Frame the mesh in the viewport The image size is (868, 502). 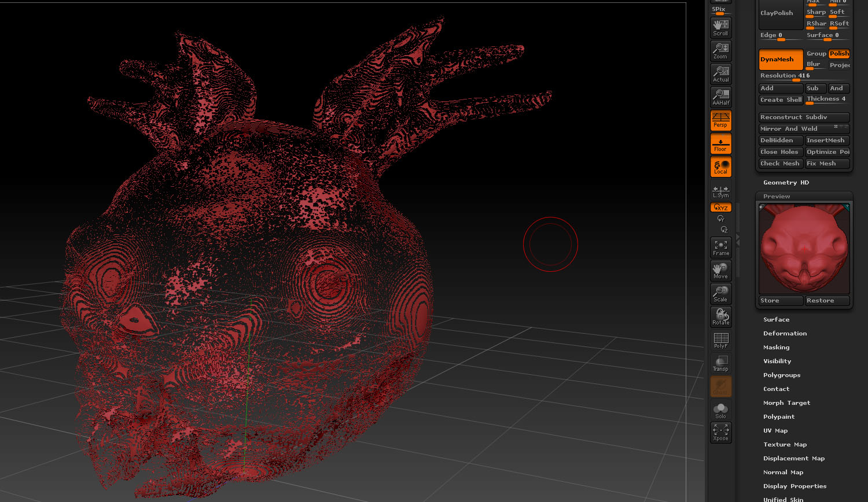click(721, 248)
